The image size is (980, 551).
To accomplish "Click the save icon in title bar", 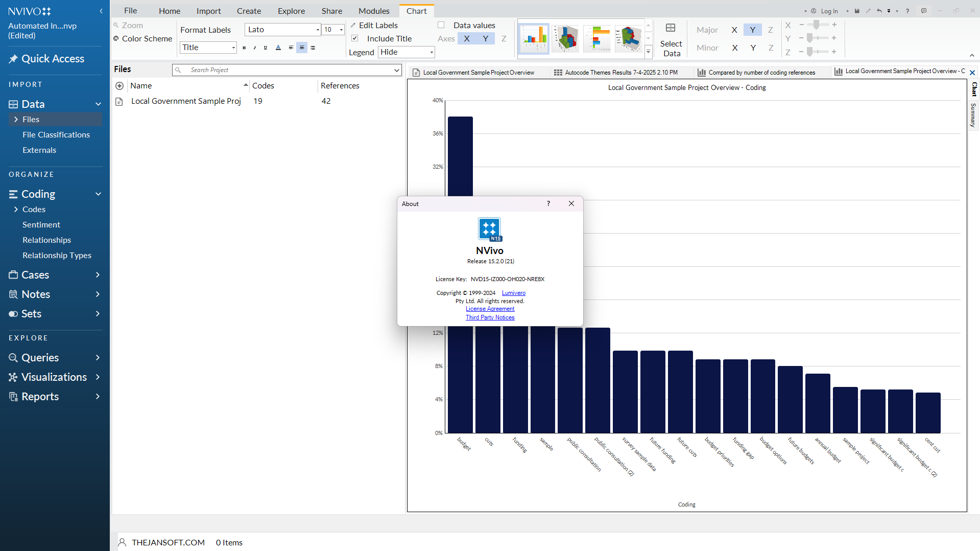I will 857,11.
